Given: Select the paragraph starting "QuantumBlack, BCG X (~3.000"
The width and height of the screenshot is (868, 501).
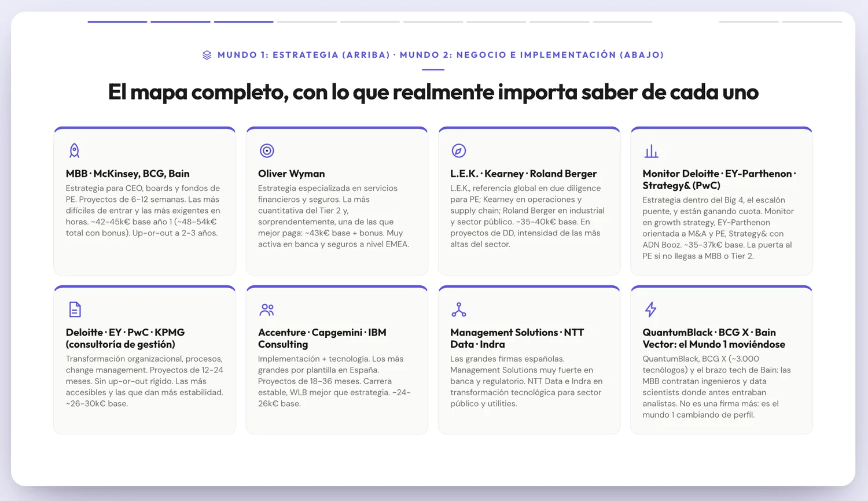Looking at the screenshot, I should point(717,387).
